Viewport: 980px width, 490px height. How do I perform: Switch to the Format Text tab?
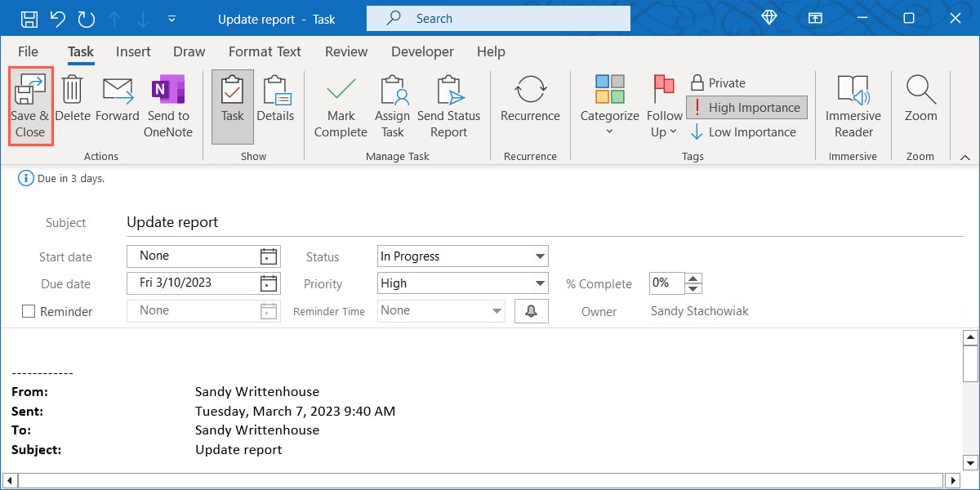265,51
